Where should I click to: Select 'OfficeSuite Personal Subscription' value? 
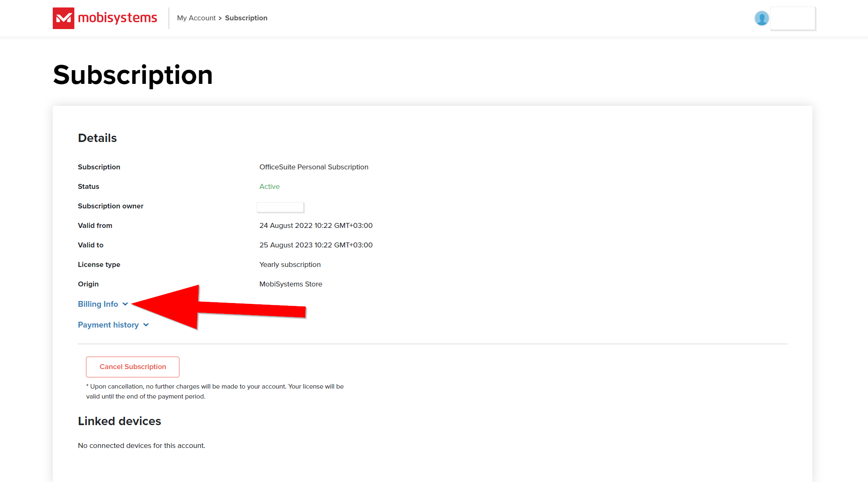pyautogui.click(x=314, y=167)
